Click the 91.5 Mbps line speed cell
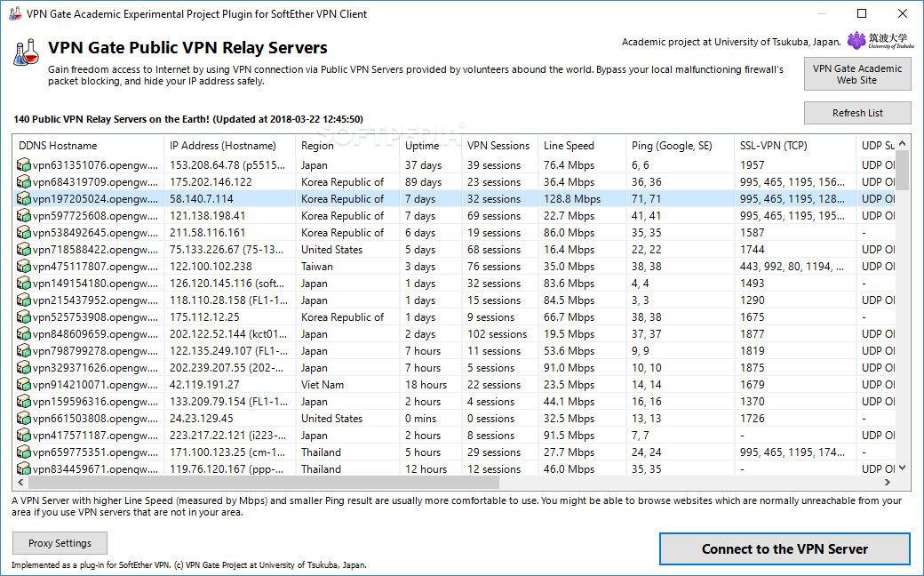 pyautogui.click(x=570, y=436)
